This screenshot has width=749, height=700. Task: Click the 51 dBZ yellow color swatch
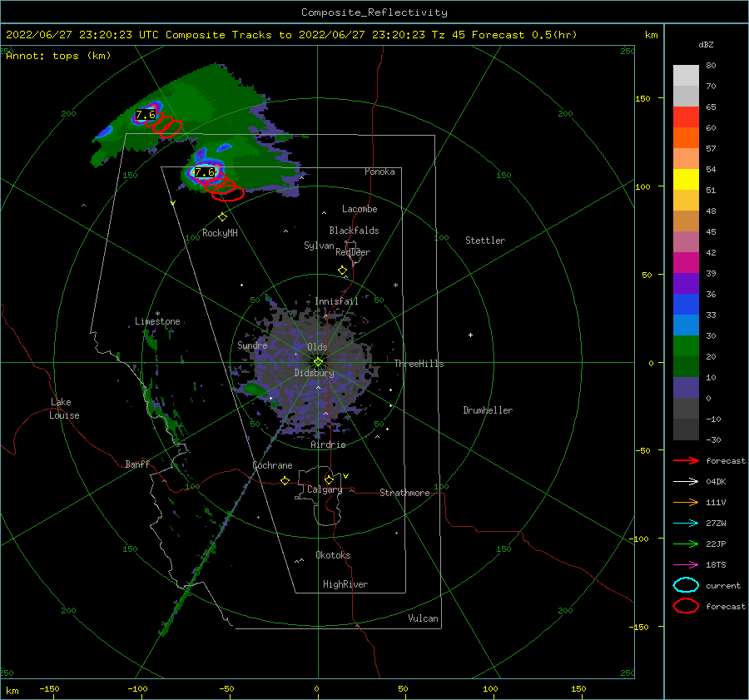(686, 179)
